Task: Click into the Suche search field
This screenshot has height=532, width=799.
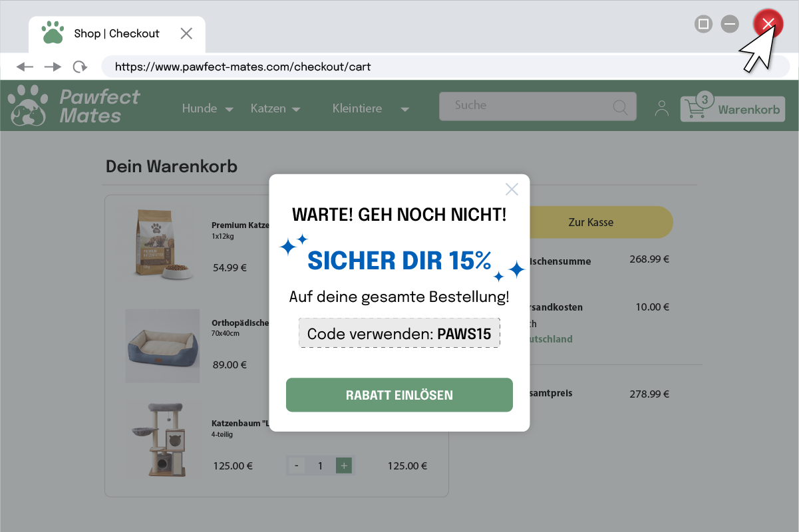Action: [x=538, y=106]
